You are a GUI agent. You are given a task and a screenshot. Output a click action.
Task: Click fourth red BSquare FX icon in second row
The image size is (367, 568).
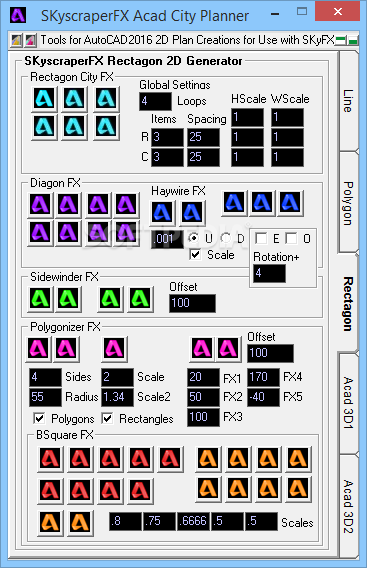[140, 491]
